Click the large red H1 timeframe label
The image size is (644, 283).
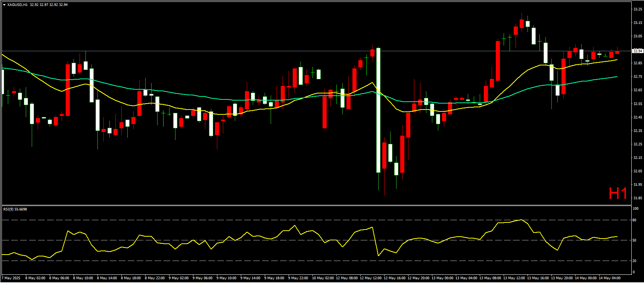coord(618,194)
